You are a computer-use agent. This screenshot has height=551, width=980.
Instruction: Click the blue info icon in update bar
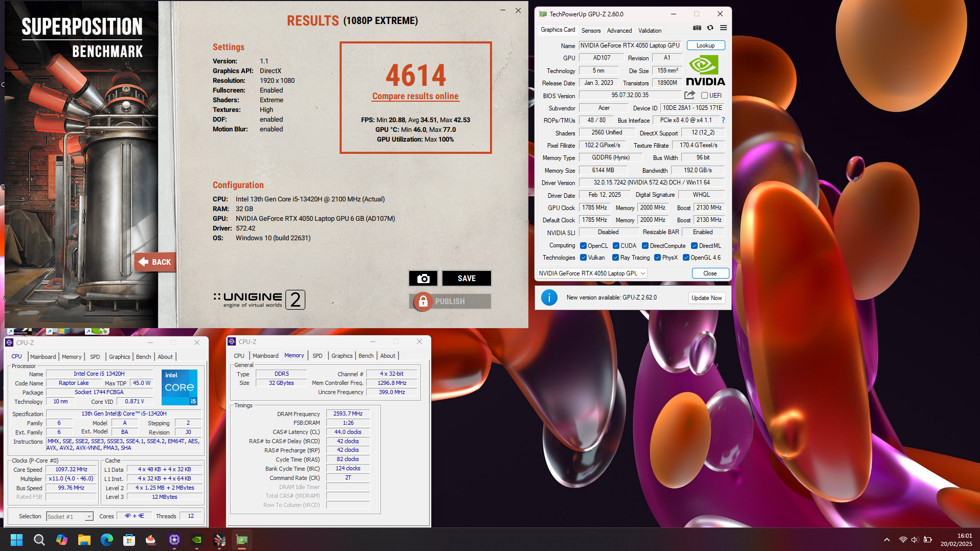(x=549, y=297)
